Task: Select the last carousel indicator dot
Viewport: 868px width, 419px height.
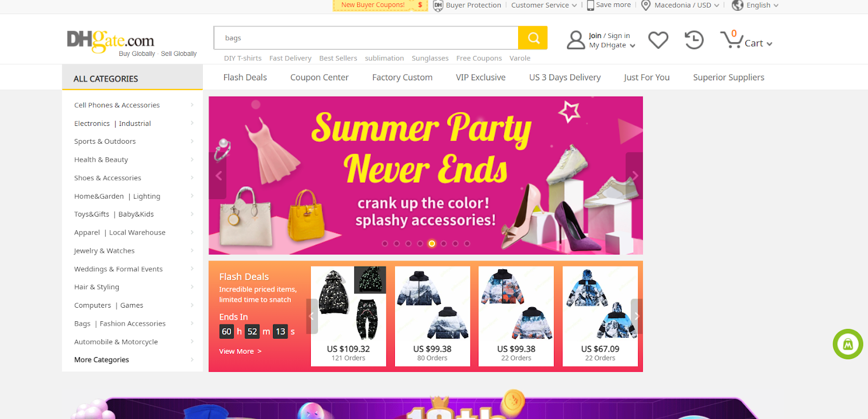Action: 467,244
